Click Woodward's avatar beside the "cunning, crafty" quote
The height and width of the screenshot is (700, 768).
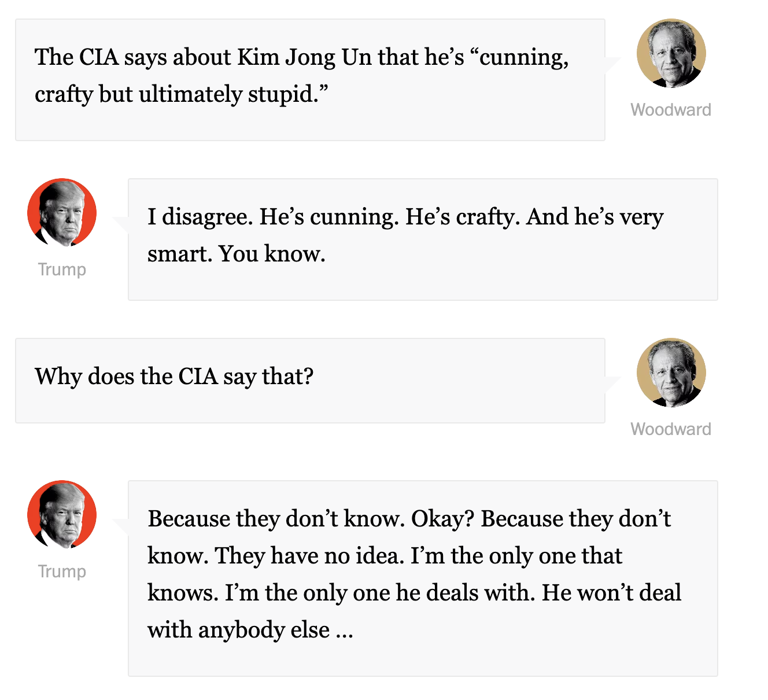coord(671,54)
